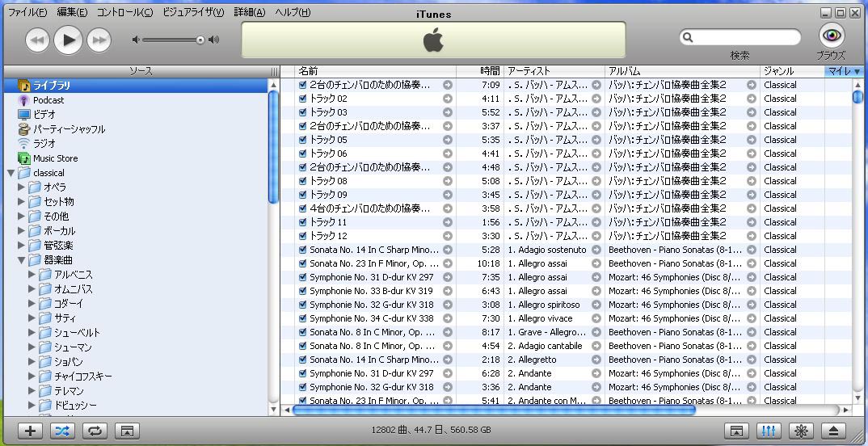This screenshot has width=868, height=446.
Task: Expand the ボーカル folder
Action: pyautogui.click(x=21, y=231)
